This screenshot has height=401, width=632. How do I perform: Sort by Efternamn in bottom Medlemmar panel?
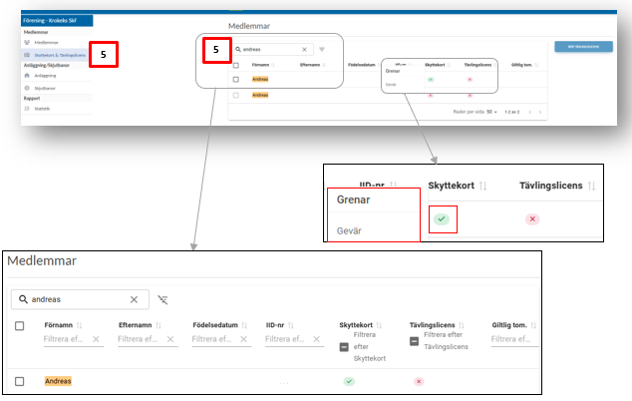[140, 325]
